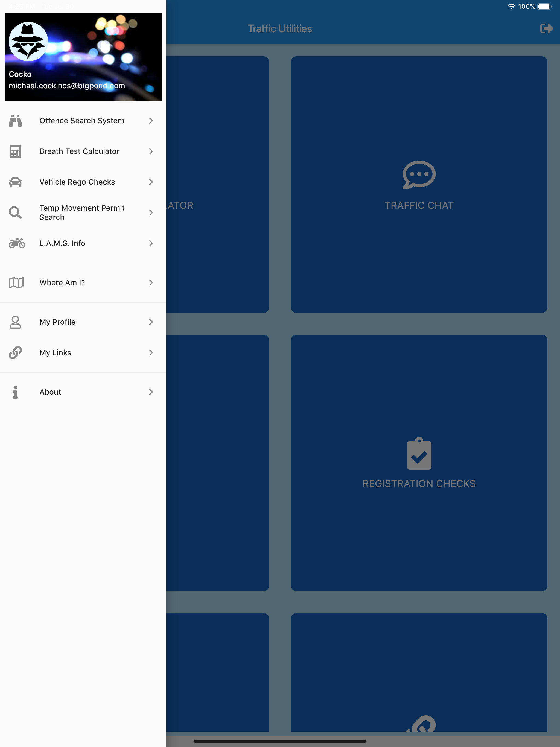The height and width of the screenshot is (747, 560).
Task: Open Offence Search System menu item
Action: (83, 121)
